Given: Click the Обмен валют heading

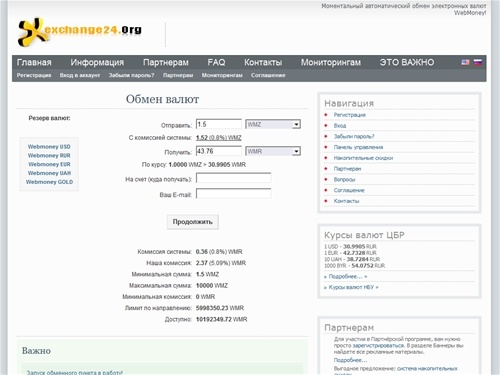Looking at the screenshot, I should click(x=162, y=99).
